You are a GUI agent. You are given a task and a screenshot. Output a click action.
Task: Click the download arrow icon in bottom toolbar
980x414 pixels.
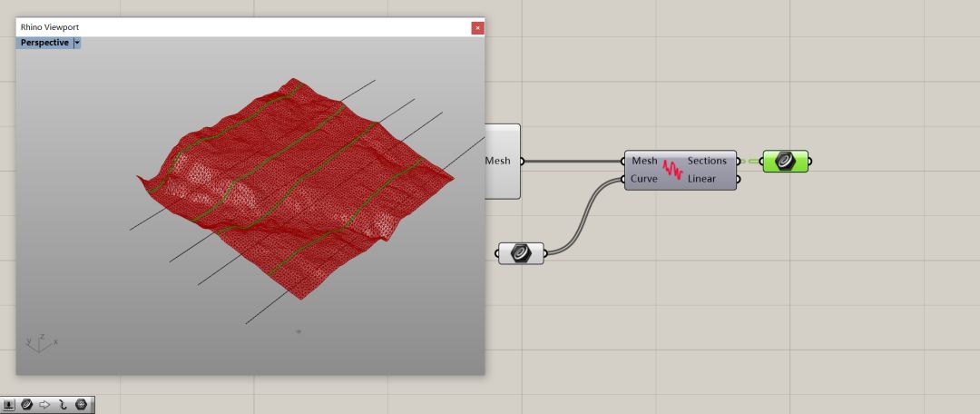9,405
